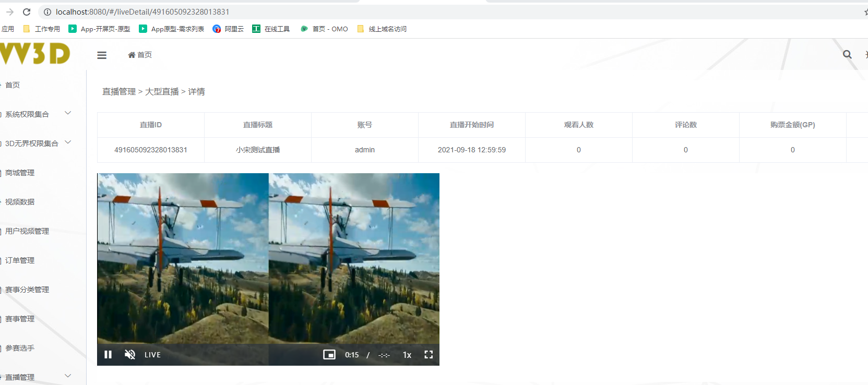The width and height of the screenshot is (868, 385).
Task: Open 参赛选手 sidebar item
Action: click(x=20, y=348)
